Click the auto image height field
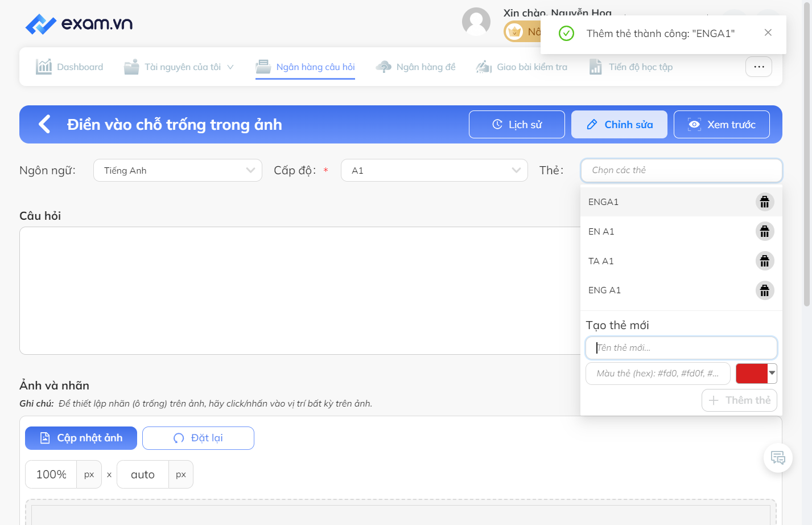This screenshot has width=812, height=525. tap(143, 474)
